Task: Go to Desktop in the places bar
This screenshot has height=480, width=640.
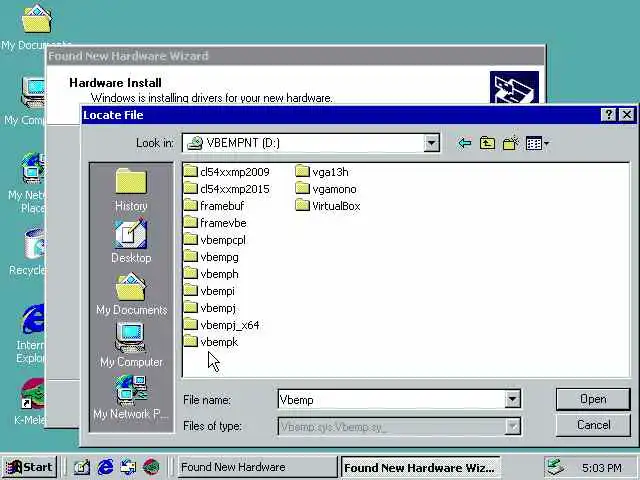Action: [x=131, y=241]
